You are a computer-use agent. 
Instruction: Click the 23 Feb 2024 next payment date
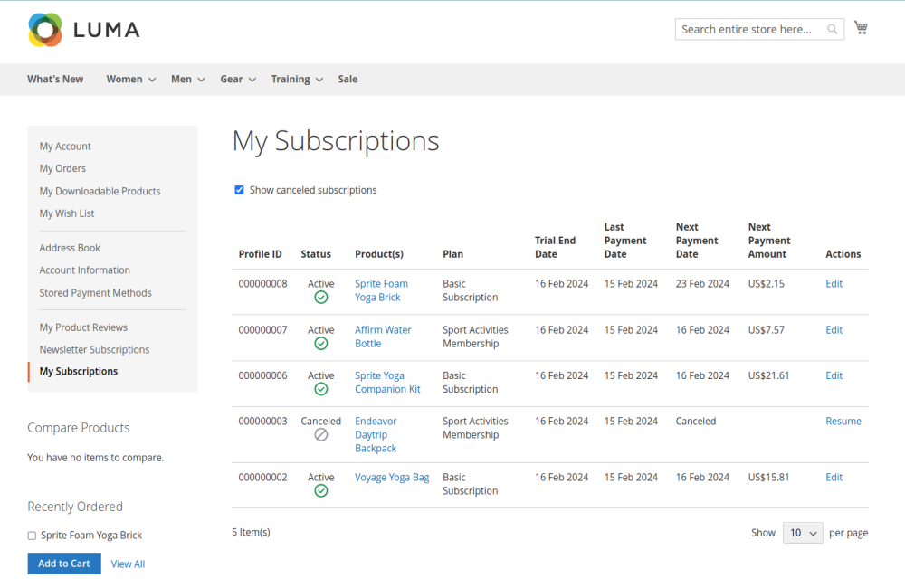702,283
